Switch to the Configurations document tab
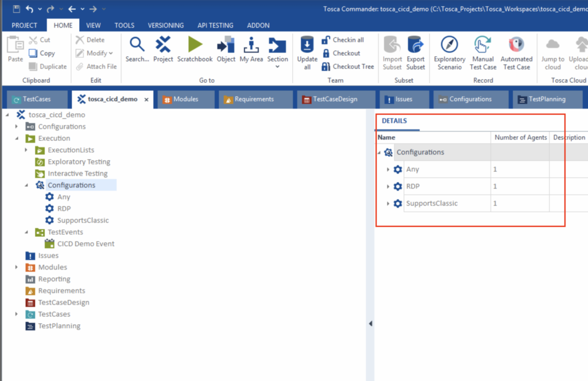Viewport: 588px width, 381px height. coord(471,99)
